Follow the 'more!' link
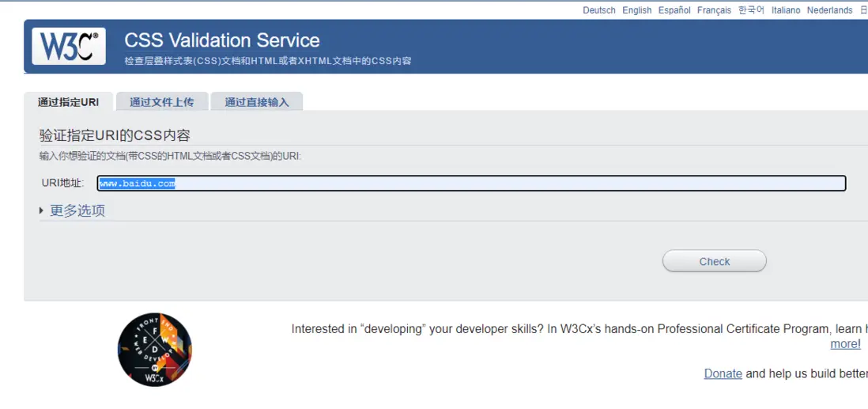The width and height of the screenshot is (868, 409). point(845,343)
